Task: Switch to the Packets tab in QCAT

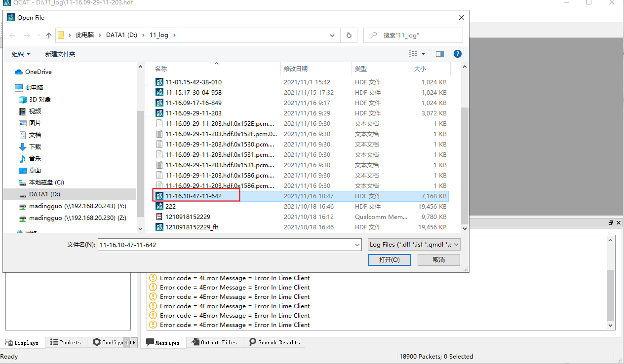Action: tap(66, 342)
